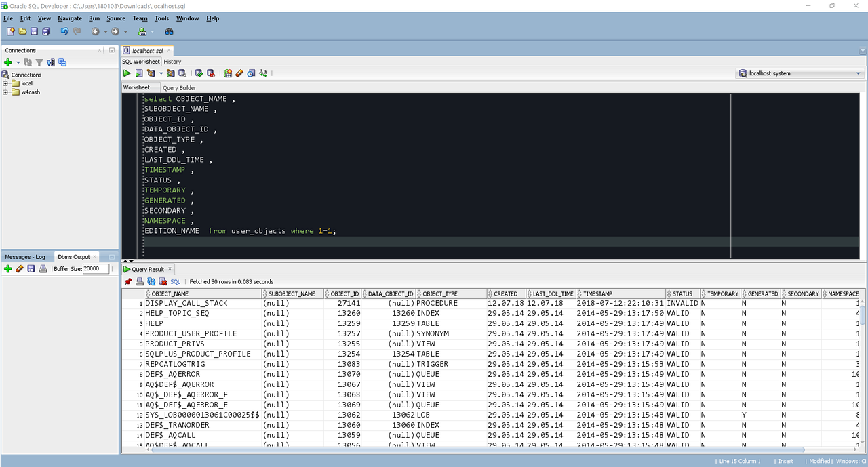Clear the worksheet with the eraser icon
Screen dimensions: 868x467
pos(239,73)
